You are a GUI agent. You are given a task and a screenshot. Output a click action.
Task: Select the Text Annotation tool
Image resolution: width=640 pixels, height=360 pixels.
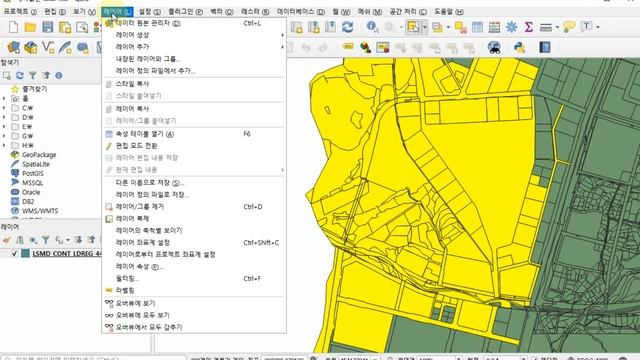(x=587, y=27)
